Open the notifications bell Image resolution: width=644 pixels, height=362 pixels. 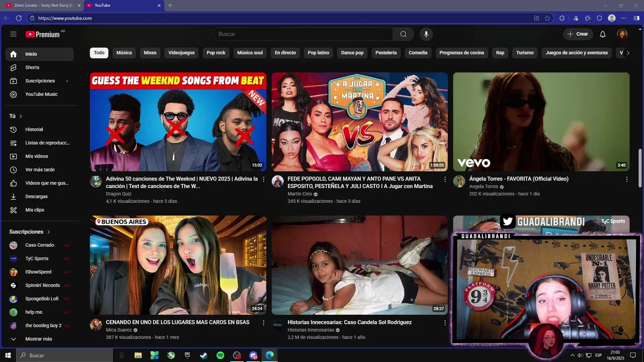click(x=603, y=34)
